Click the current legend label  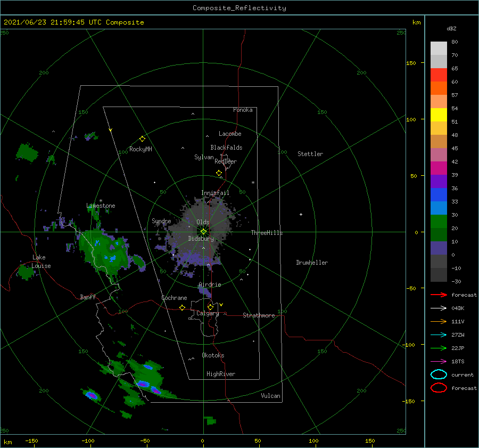pos(463,375)
